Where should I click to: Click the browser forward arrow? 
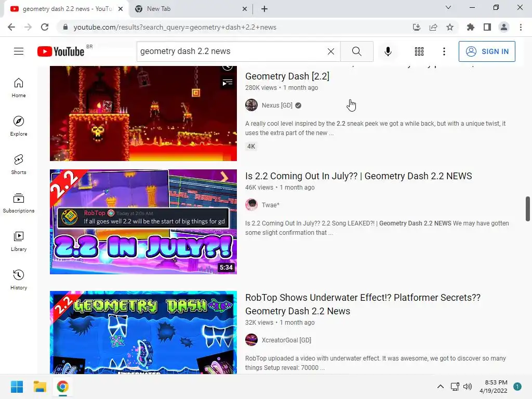pyautogui.click(x=28, y=27)
